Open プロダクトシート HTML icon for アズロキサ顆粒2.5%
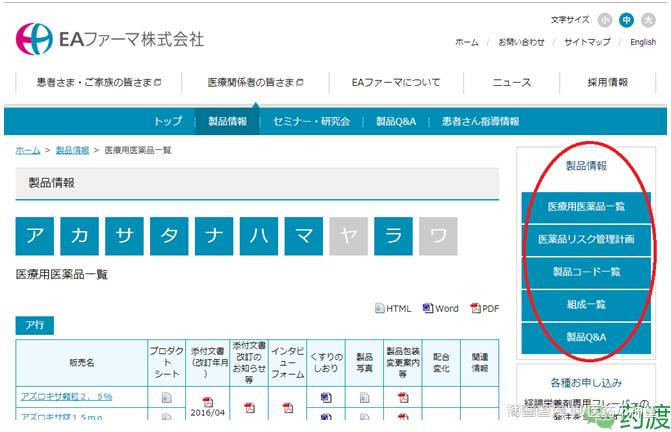671x432 pixels. pyautogui.click(x=166, y=398)
